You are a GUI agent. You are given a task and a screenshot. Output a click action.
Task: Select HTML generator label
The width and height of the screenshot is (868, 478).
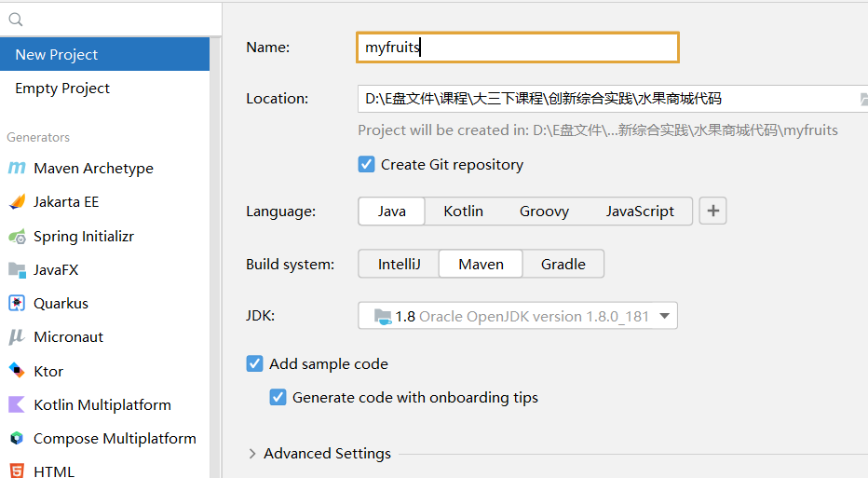pos(54,471)
